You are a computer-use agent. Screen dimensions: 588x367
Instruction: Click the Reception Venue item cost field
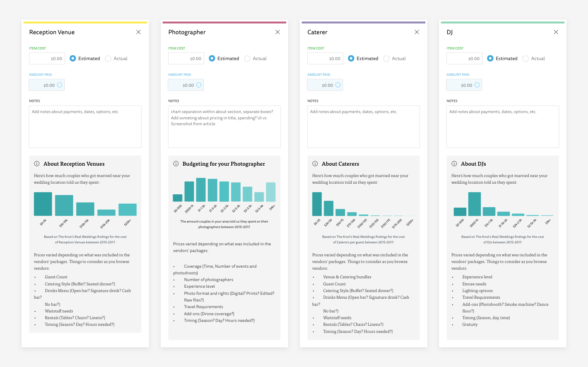click(47, 58)
